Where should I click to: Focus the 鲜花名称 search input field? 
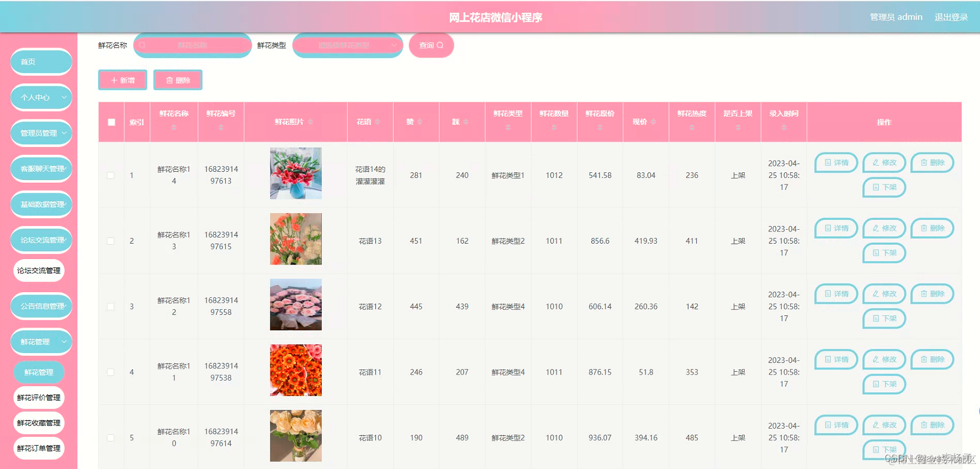click(x=192, y=45)
